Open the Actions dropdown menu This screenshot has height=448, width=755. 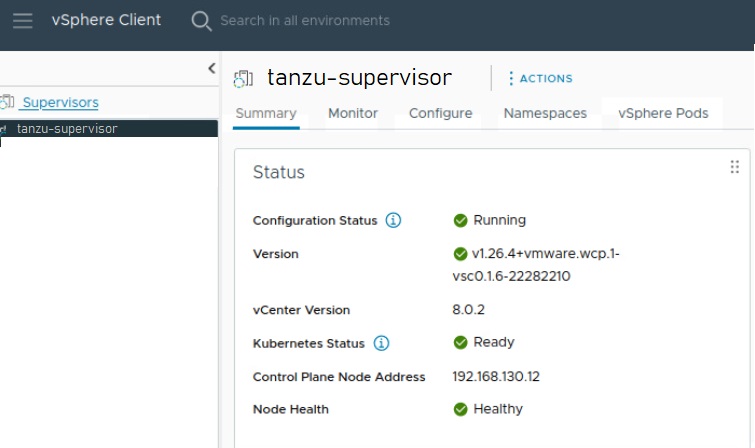[540, 78]
